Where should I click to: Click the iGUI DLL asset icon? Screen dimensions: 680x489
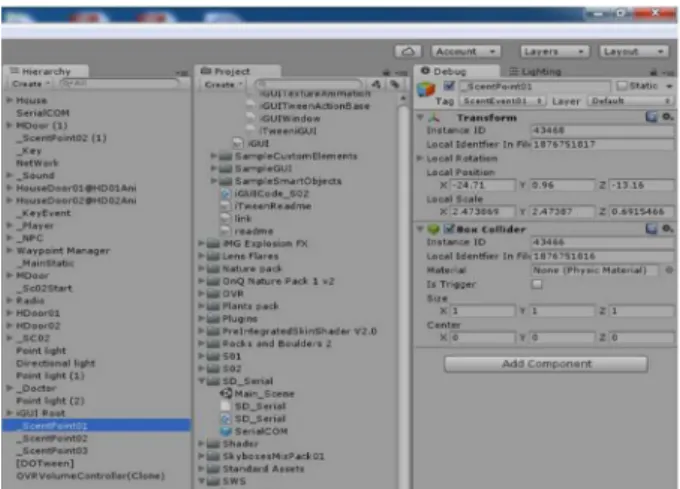click(x=238, y=143)
